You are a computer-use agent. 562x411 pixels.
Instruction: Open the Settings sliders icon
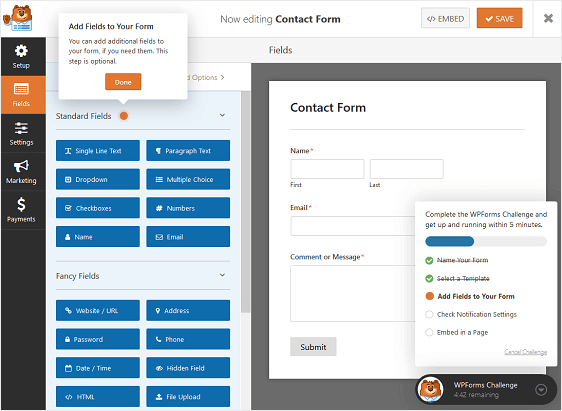pyautogui.click(x=21, y=128)
